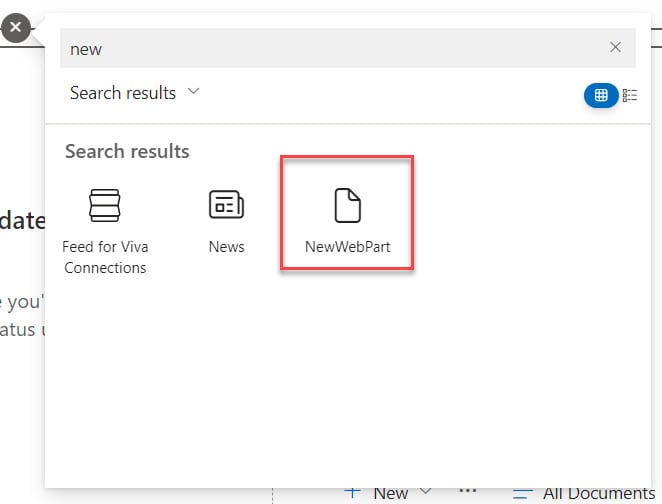Switch to grid view of web parts
Viewport: 662px width, 504px height.
coord(601,95)
